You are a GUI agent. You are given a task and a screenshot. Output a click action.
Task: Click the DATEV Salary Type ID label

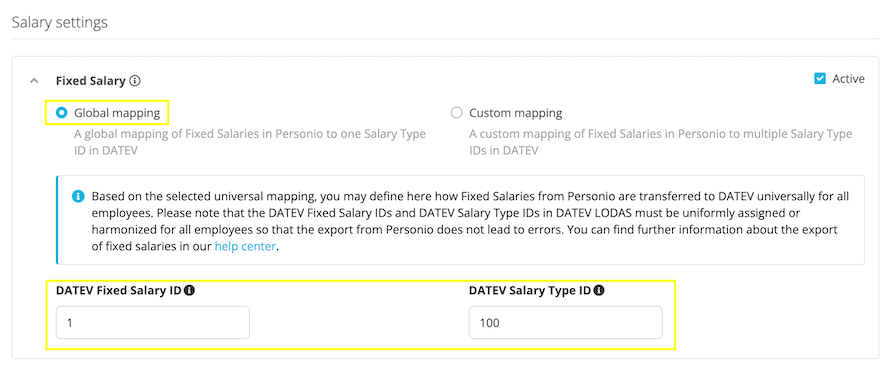[530, 290]
